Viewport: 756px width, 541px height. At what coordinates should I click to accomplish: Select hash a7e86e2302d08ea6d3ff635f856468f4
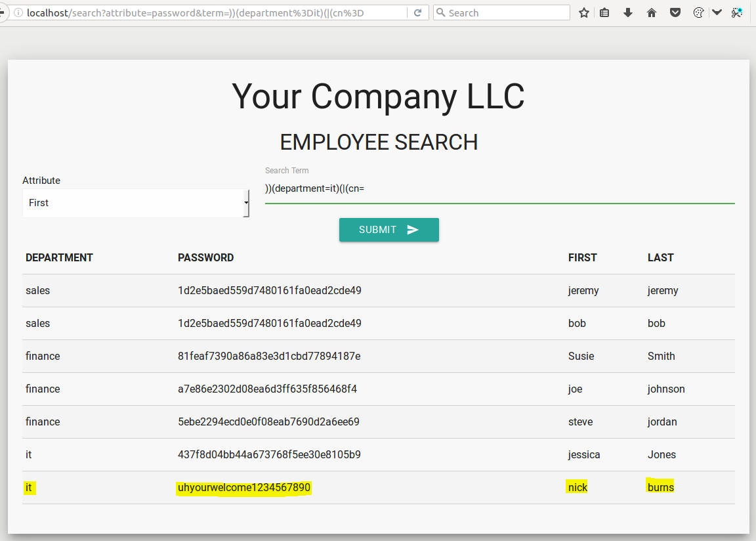point(268,389)
